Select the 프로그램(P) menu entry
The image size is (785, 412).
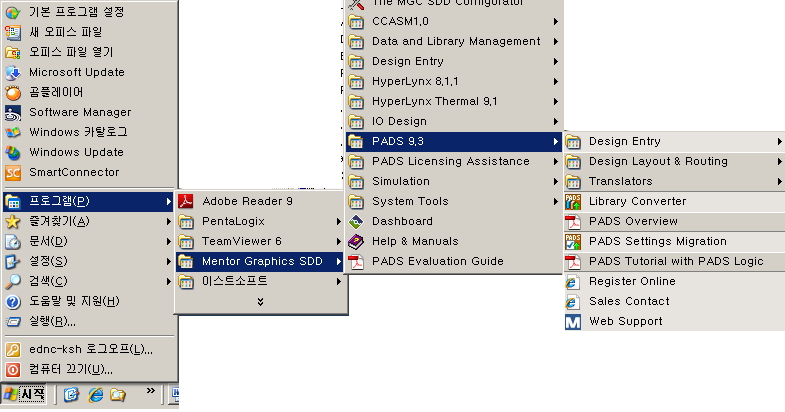[88, 201]
